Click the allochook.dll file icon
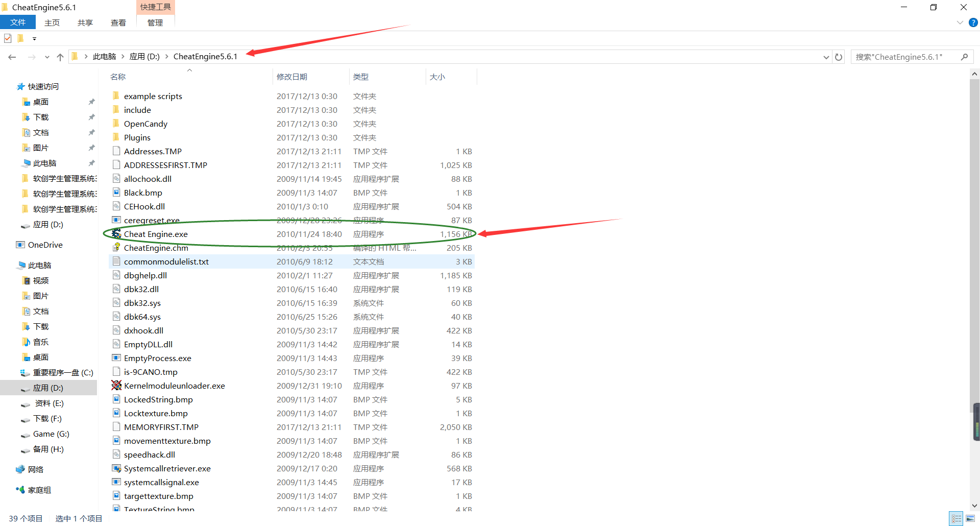 [x=116, y=179]
